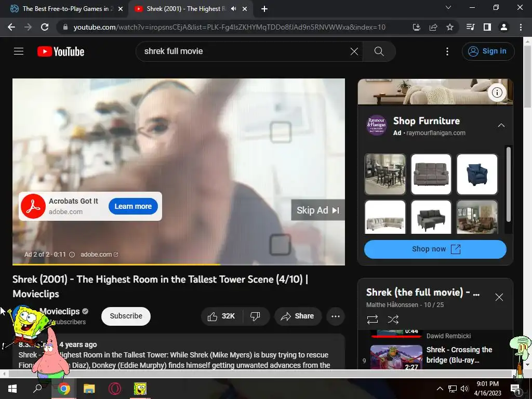Go forward in browser history

tap(28, 27)
